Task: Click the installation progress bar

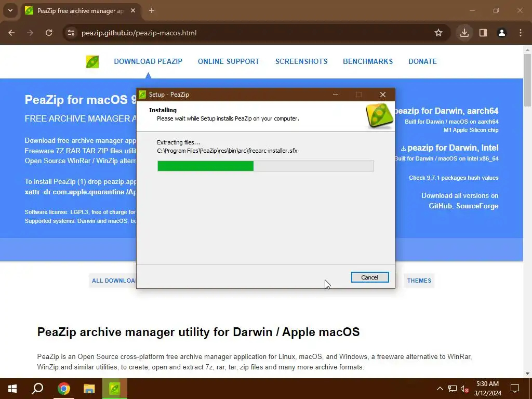Action: (265, 166)
